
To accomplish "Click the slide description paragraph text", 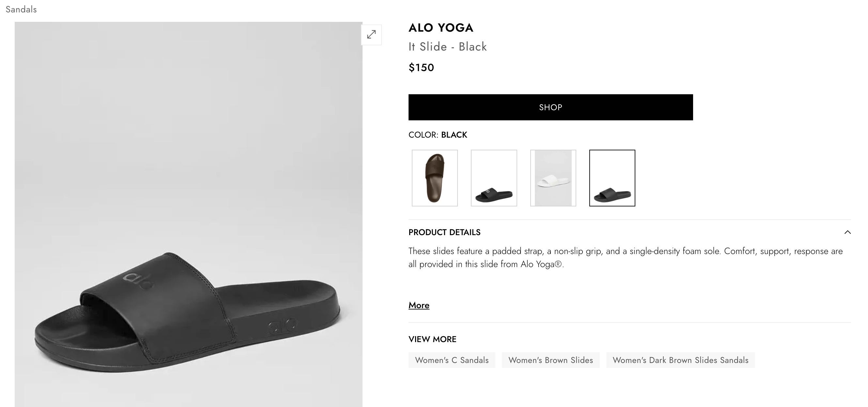I will (625, 258).
